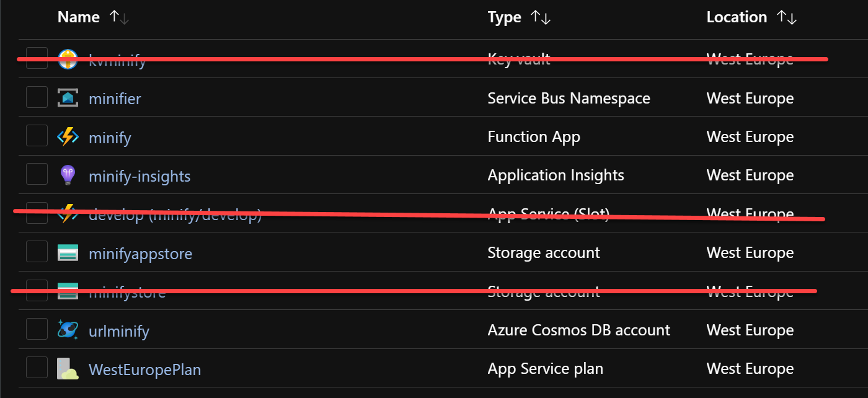
Task: Click the Storage account icon beside minifyappstore
Action: (x=68, y=252)
